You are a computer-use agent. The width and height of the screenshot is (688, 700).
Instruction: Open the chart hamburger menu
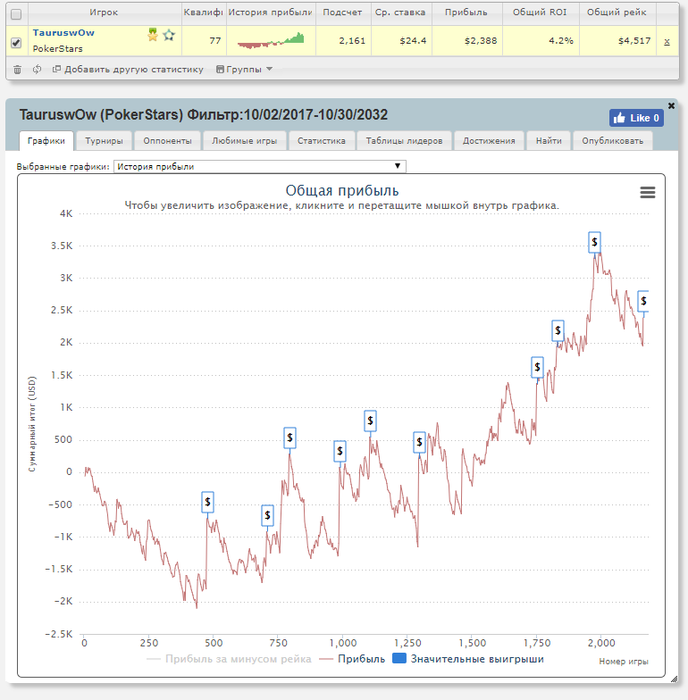click(647, 193)
